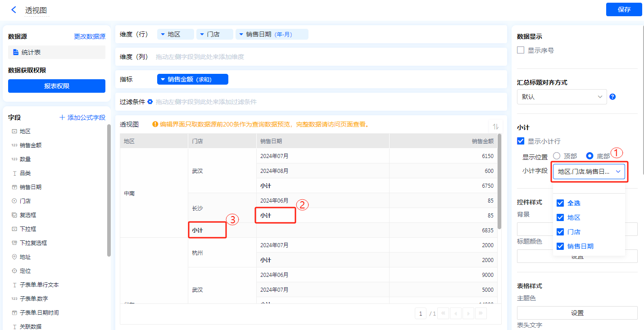Open the 汇总标题对齐方式 dropdown
The height and width of the screenshot is (330, 644).
(562, 97)
